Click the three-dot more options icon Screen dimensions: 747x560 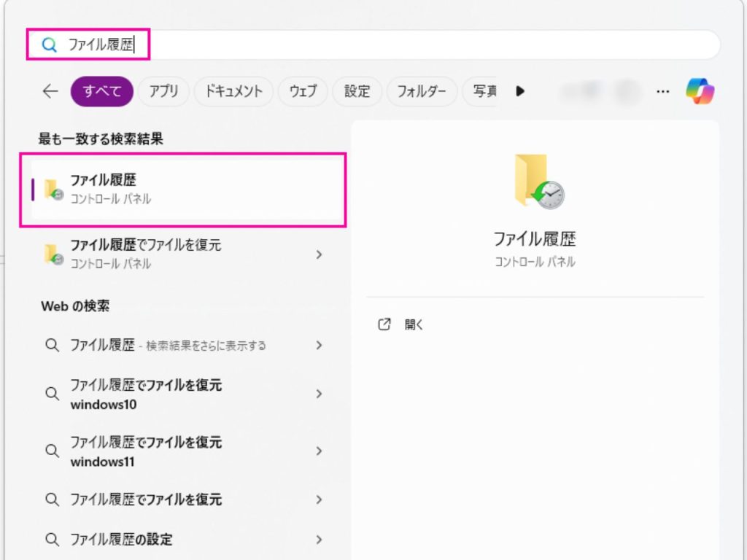tap(662, 91)
